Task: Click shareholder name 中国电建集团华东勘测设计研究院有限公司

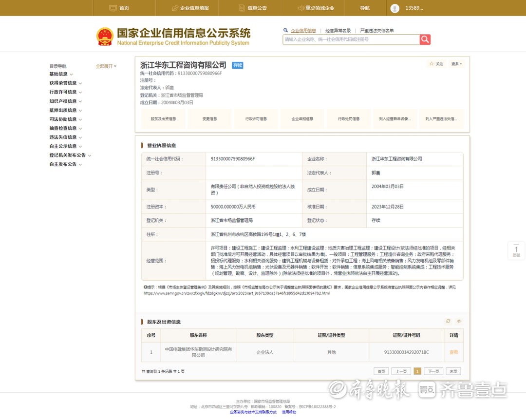Action: (x=198, y=352)
